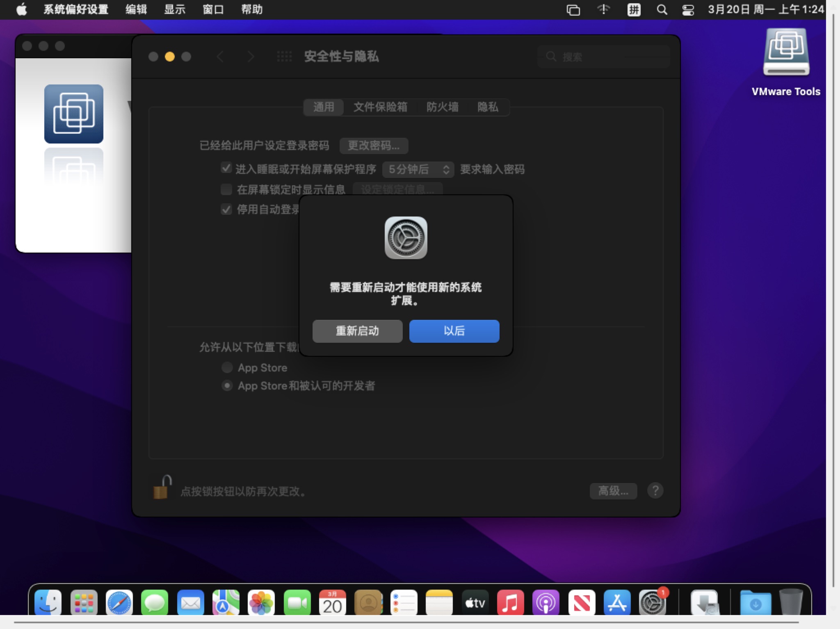Screen dimensions: 840x629
Task: Open App Store from the dock
Action: pyautogui.click(x=617, y=603)
